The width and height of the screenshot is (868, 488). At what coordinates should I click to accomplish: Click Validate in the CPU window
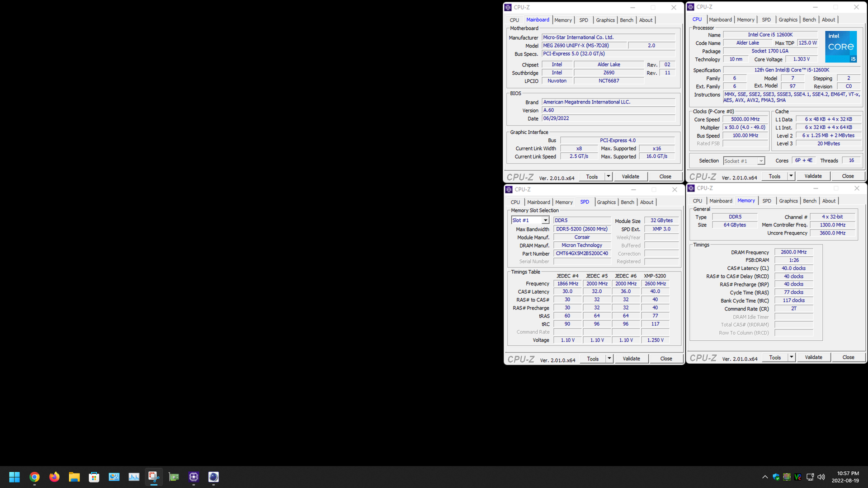tap(813, 176)
